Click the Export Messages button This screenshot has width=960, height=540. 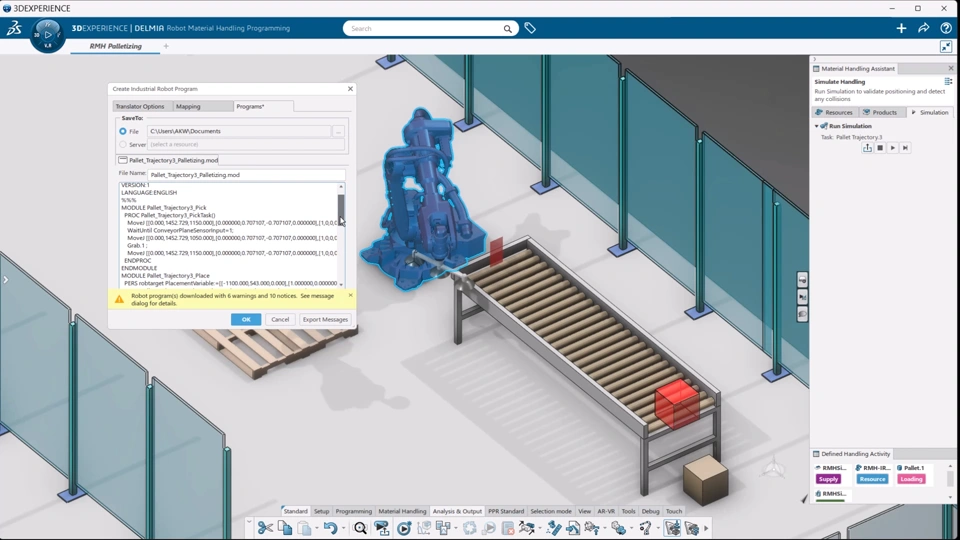tap(325, 320)
